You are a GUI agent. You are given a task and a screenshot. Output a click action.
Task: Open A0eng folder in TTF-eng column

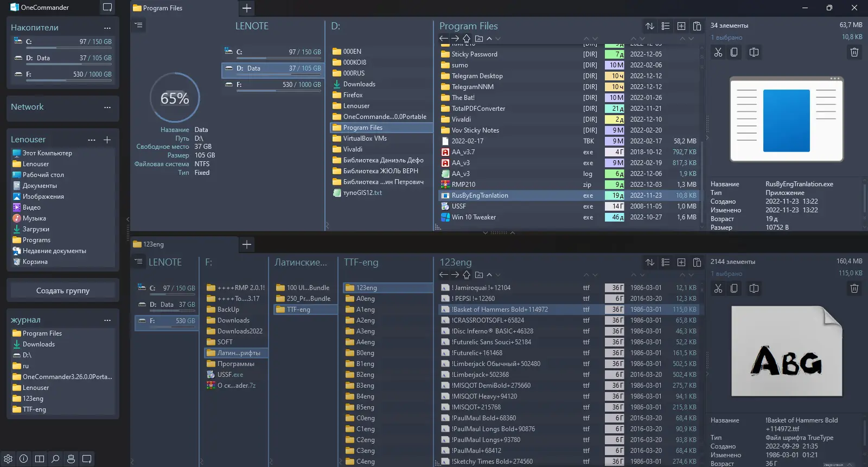(388, 299)
